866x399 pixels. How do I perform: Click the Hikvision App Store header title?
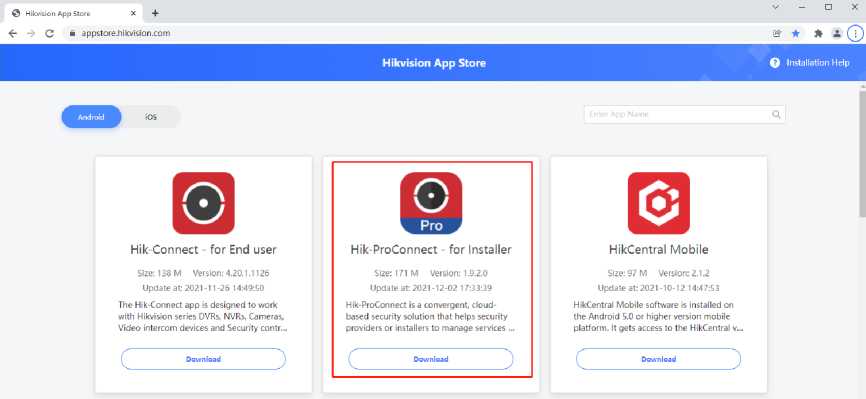pyautogui.click(x=434, y=63)
